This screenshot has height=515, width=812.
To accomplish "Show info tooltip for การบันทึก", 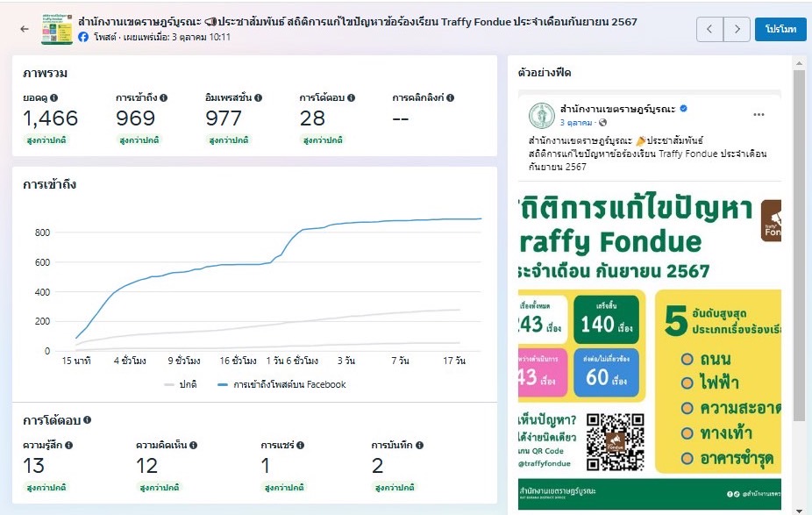I will click(x=419, y=445).
